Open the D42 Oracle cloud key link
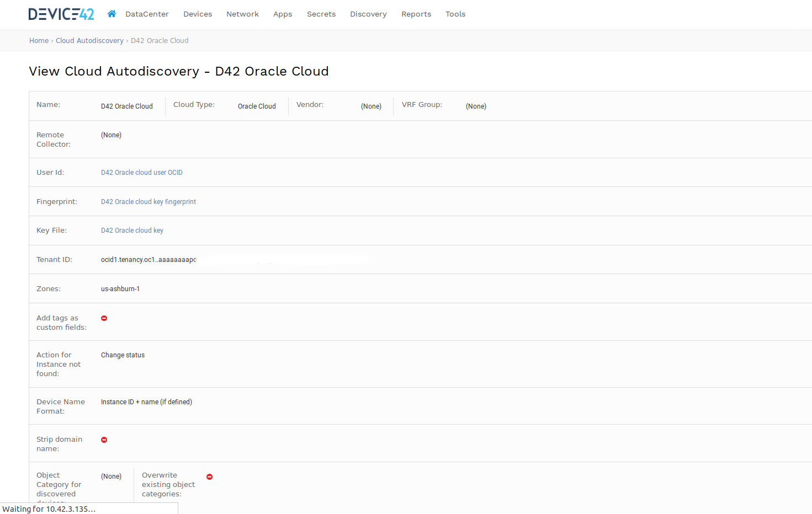Image resolution: width=812 pixels, height=514 pixels. (132, 231)
